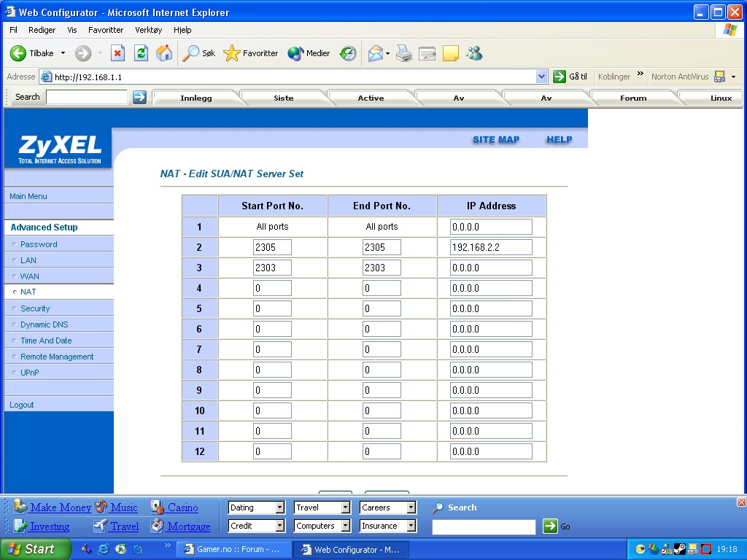
Task: Click the Stop loading icon in toolbar
Action: click(117, 53)
